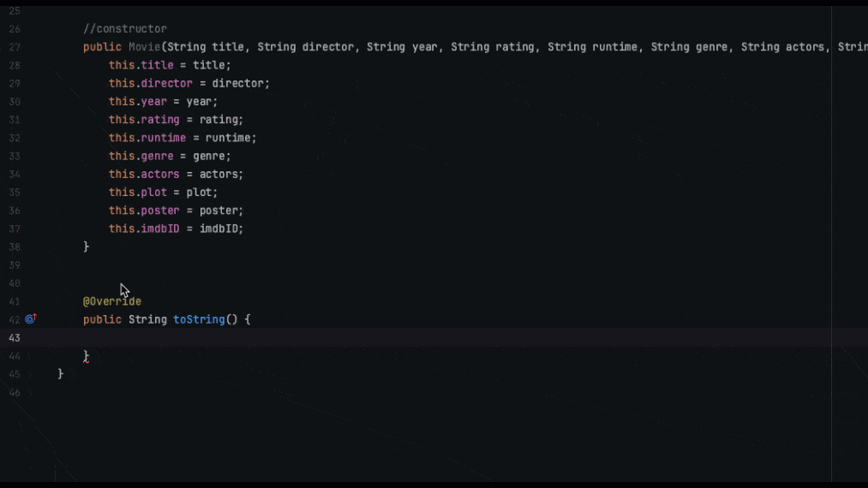Click line number 27 in the gutter
868x488 pixels.
pos(15,47)
